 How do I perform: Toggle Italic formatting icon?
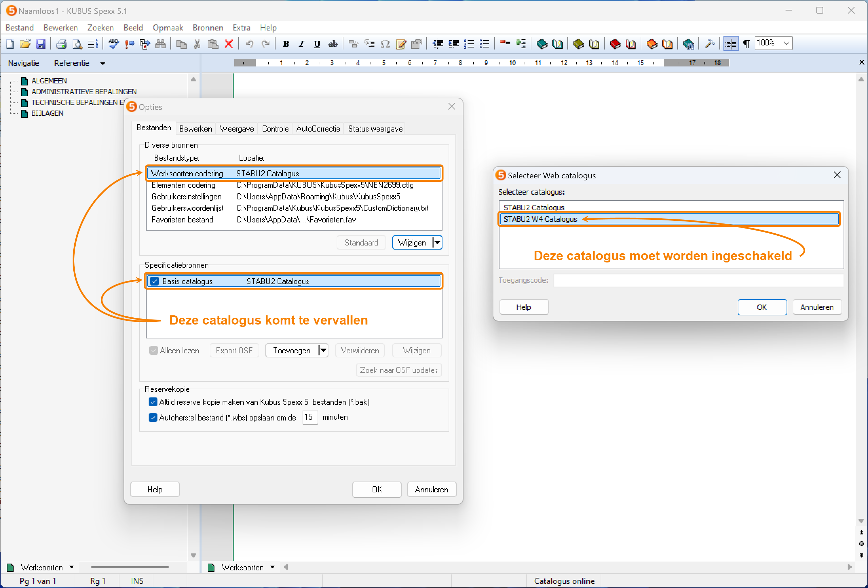click(301, 44)
